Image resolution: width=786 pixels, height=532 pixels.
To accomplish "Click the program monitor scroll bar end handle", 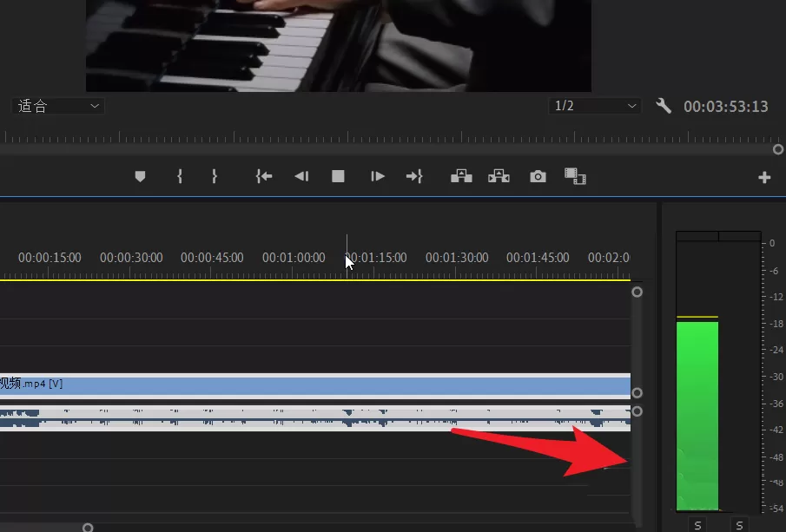I will click(778, 149).
